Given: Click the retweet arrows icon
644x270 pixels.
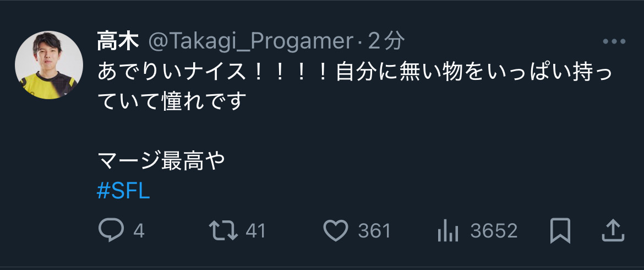Looking at the screenshot, I should (223, 230).
